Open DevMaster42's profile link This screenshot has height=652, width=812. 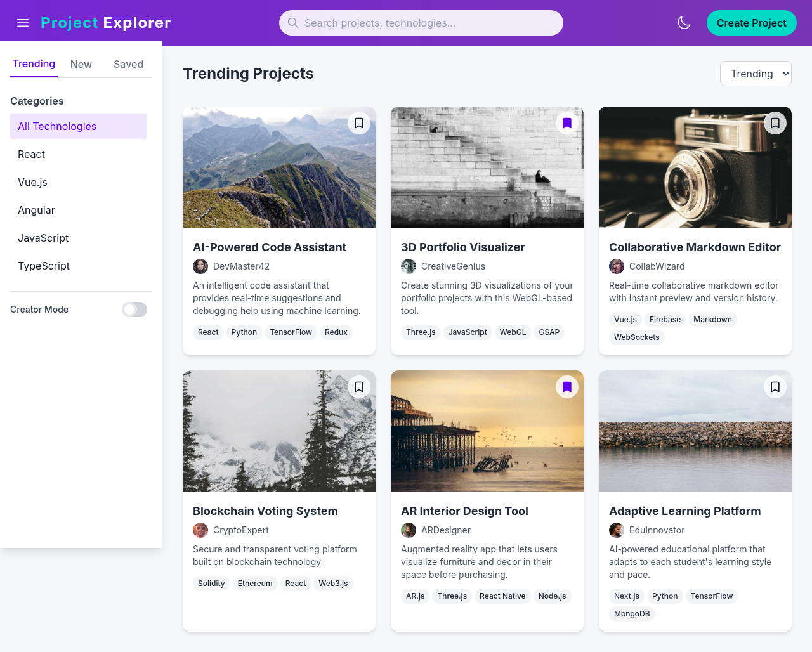click(x=241, y=266)
